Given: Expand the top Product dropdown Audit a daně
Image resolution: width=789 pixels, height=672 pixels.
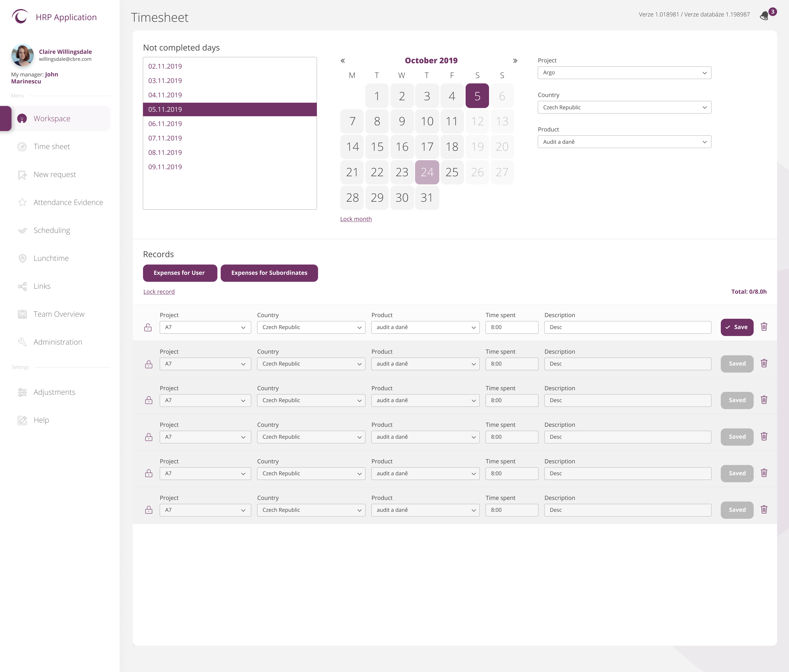Looking at the screenshot, I should (x=624, y=142).
